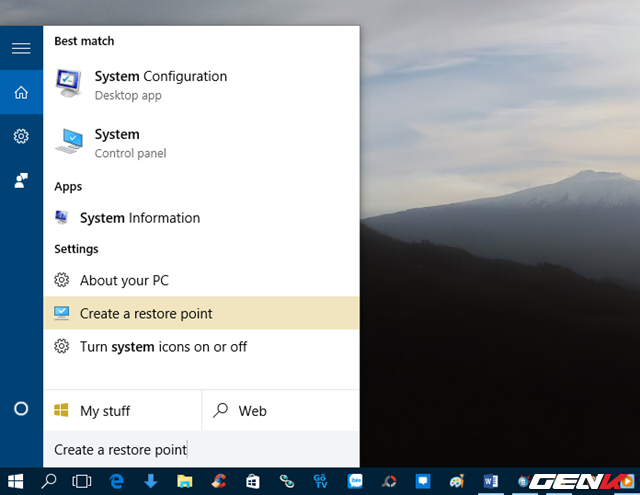
Task: Open Turn system icons on or off
Action: pos(163,347)
